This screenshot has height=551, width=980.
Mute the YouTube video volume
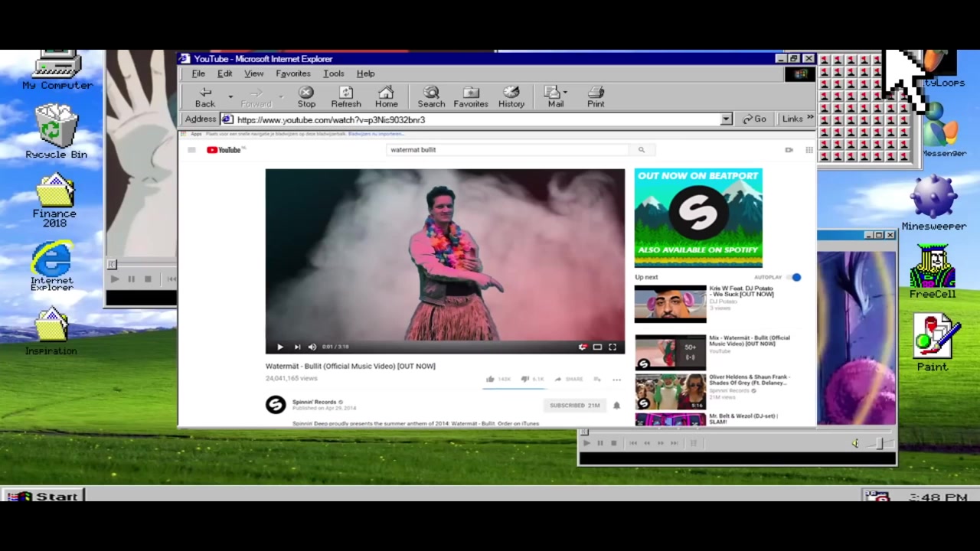[312, 347]
